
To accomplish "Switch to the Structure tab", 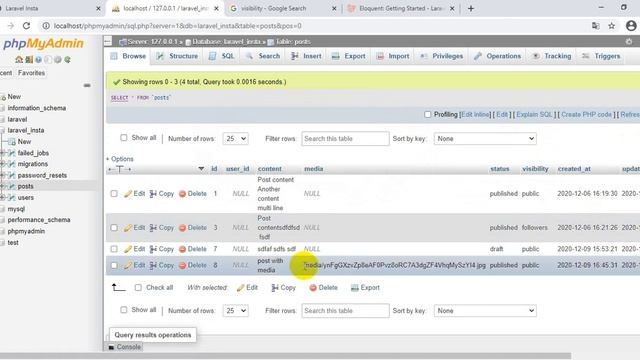I will click(178, 56).
